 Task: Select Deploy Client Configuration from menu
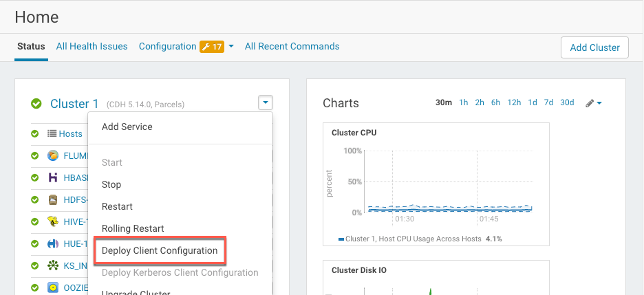point(160,250)
